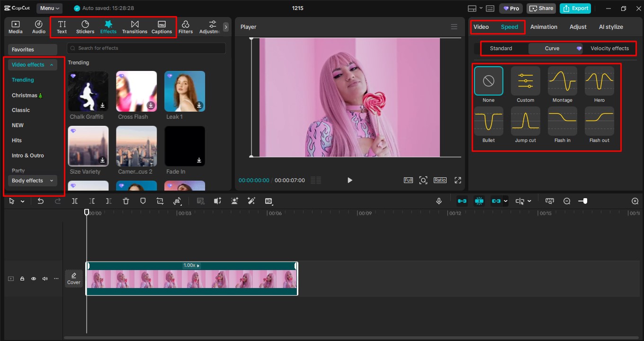Open the Menu dropdown
Screen dimensions: 644x341
(x=49, y=8)
